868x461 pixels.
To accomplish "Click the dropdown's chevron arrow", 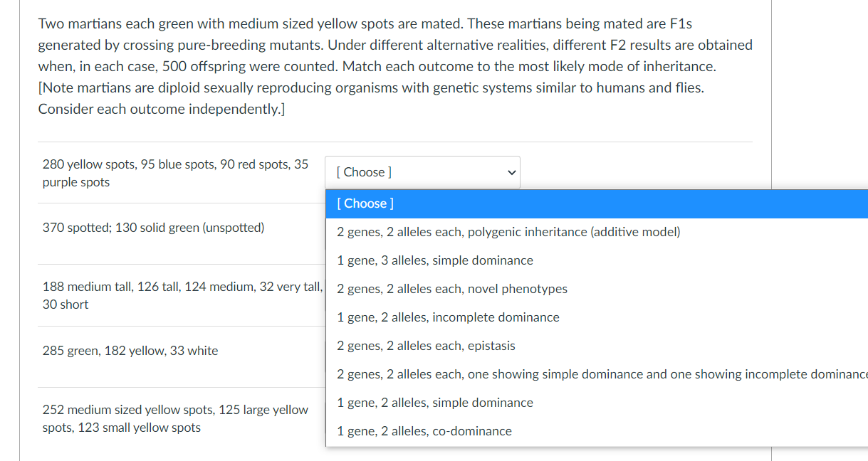I will click(x=511, y=172).
